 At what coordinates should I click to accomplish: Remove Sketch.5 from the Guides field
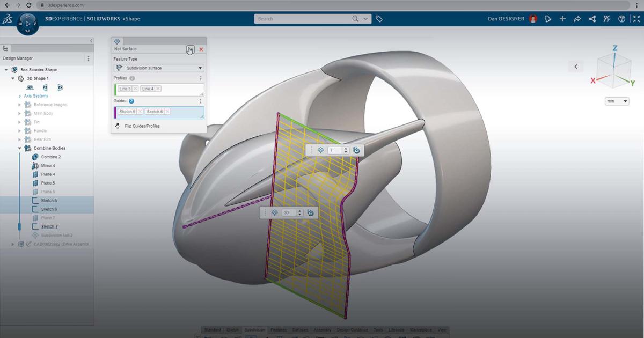tap(138, 112)
